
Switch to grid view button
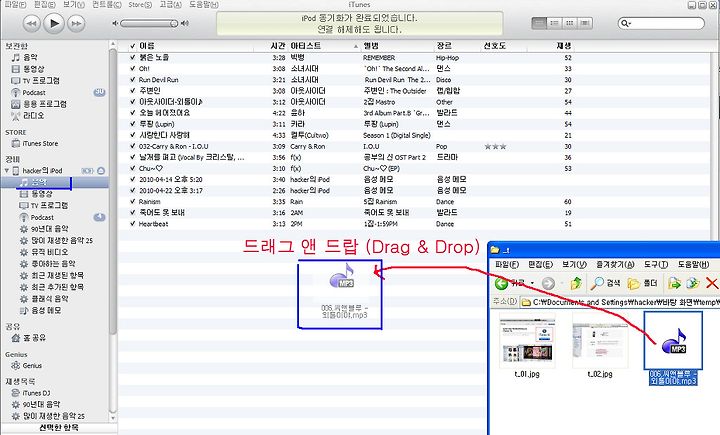point(569,23)
